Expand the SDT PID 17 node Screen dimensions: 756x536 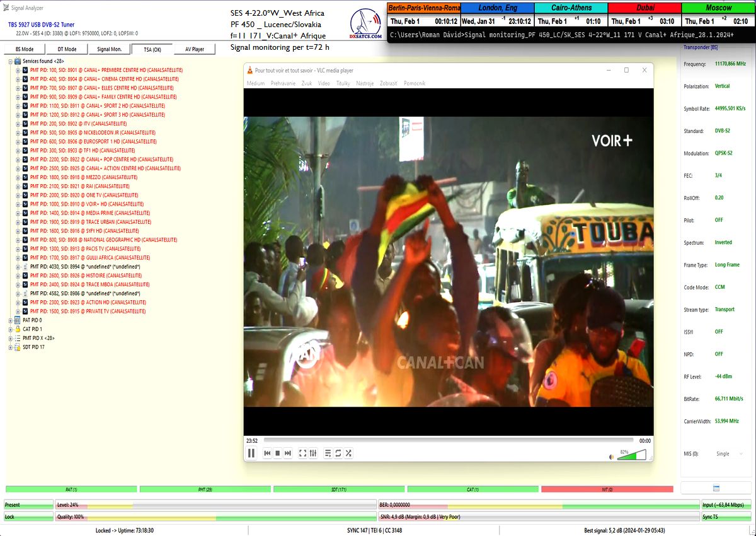click(10, 347)
